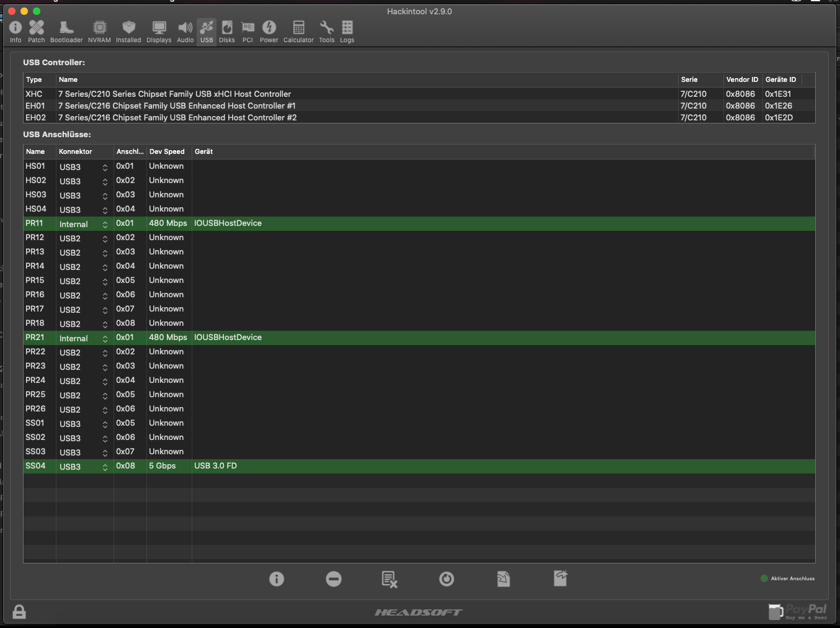Click the PCI toolbar icon
Image resolution: width=840 pixels, height=628 pixels.
point(248,32)
